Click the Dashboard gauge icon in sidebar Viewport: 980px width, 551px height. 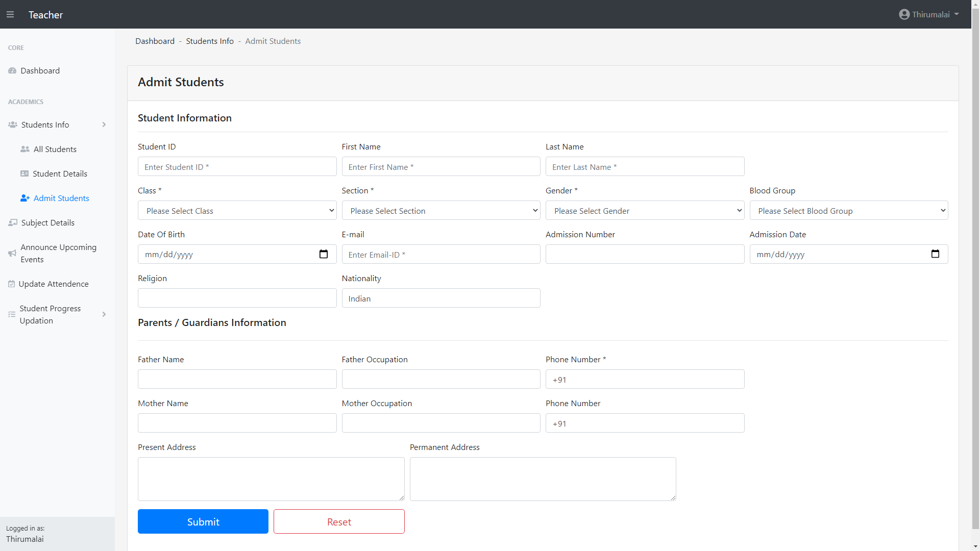(12, 71)
